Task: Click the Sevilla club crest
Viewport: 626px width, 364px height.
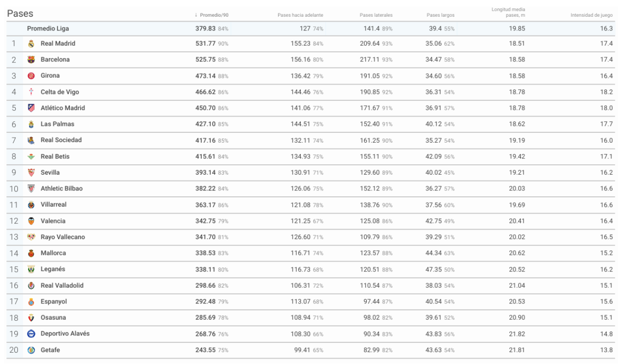Action: click(31, 173)
